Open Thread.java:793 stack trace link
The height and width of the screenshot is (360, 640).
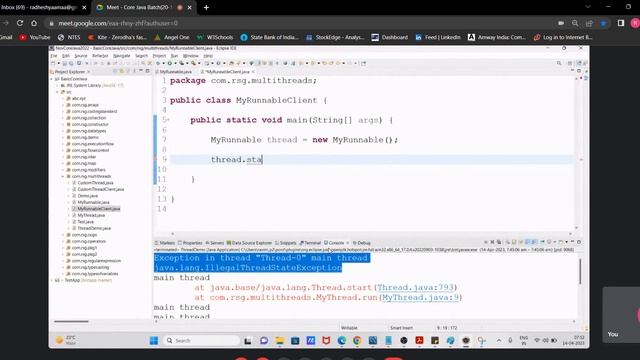pos(415,287)
